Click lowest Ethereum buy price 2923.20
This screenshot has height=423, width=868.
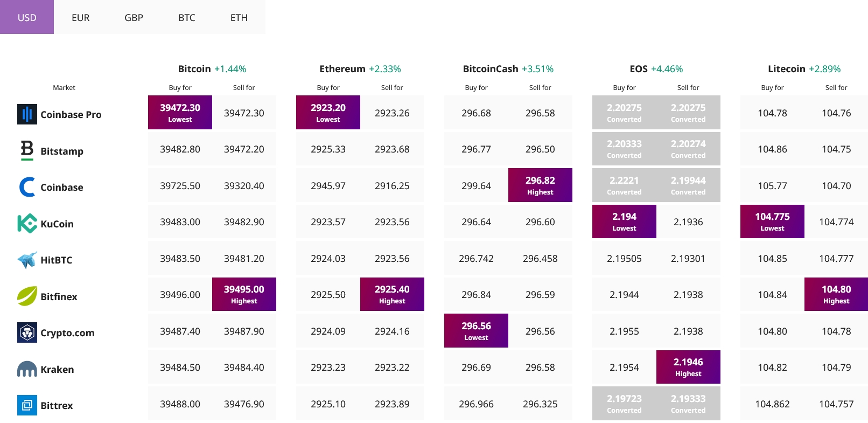328,112
